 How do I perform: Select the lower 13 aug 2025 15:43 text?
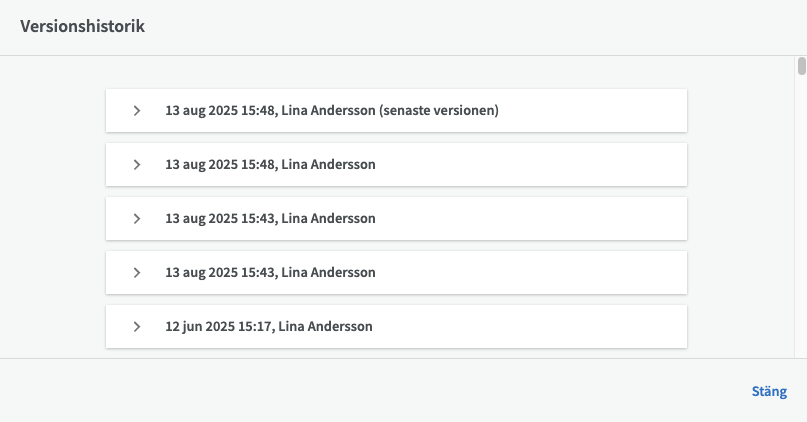[x=270, y=272]
